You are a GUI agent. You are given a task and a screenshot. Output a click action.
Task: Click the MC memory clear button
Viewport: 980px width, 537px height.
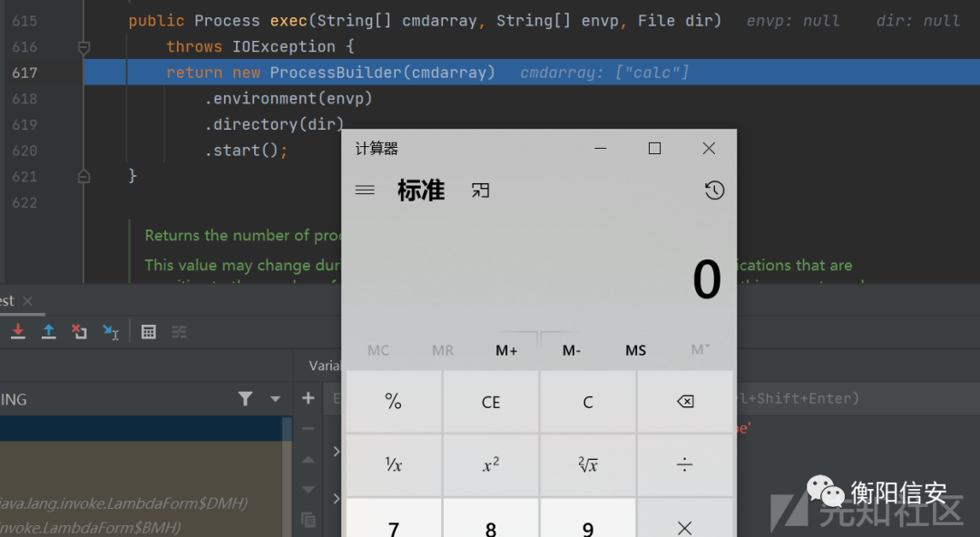(x=378, y=351)
